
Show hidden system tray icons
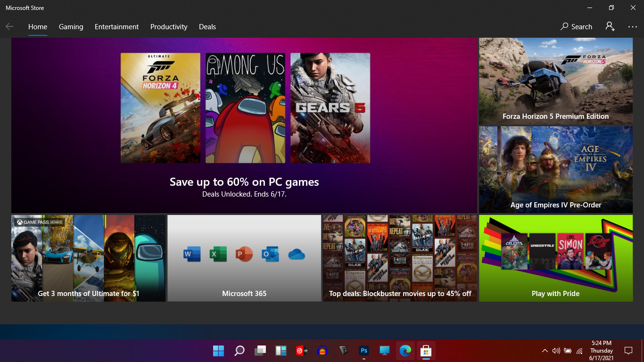coord(545,351)
